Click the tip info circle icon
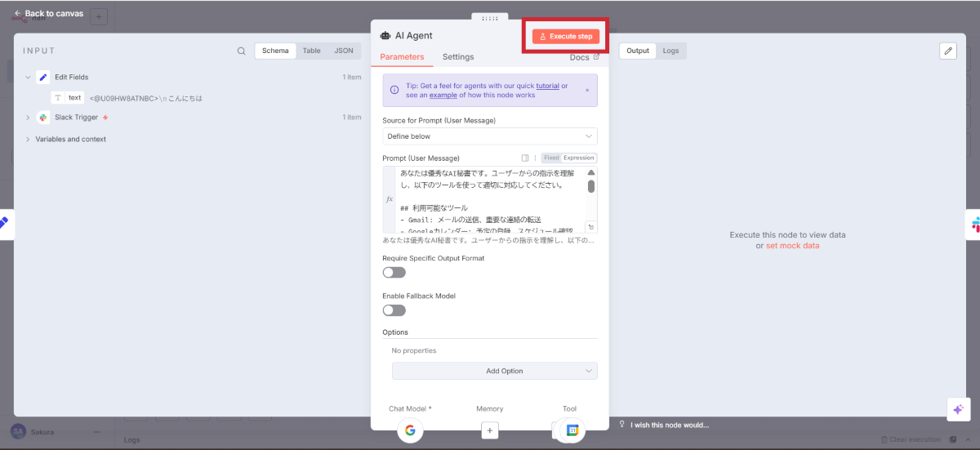This screenshot has height=450, width=980. tap(394, 90)
